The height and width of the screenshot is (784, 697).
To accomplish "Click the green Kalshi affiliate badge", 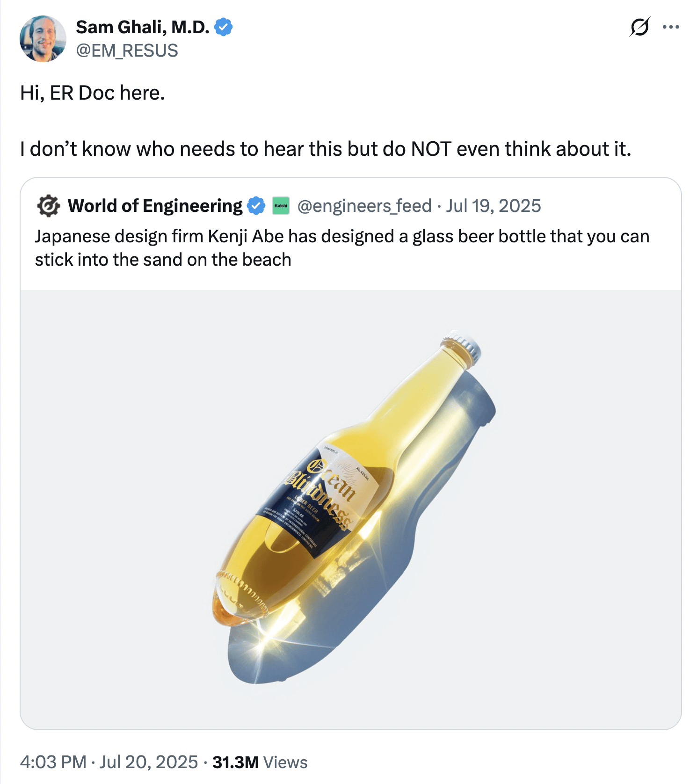I will pos(281,206).
